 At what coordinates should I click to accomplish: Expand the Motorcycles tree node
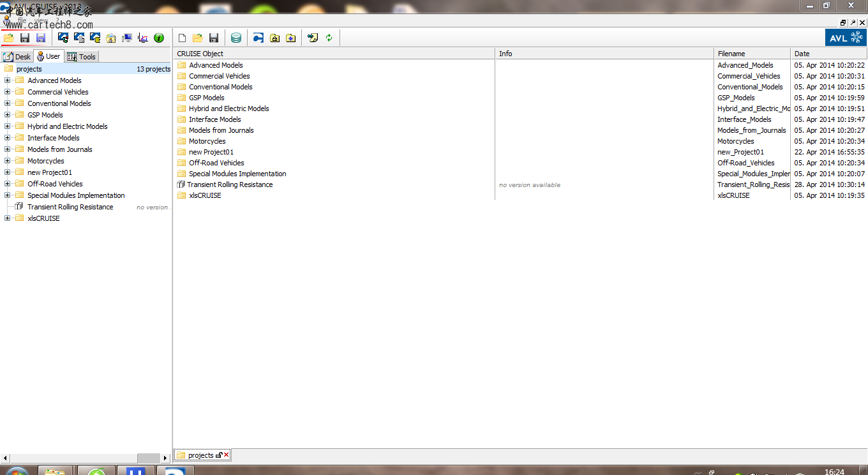pos(8,161)
